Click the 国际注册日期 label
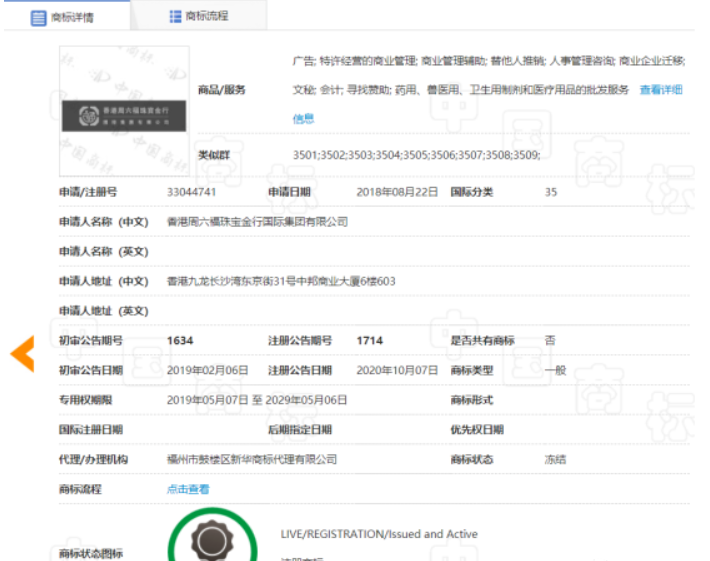The image size is (710, 561). (x=91, y=430)
